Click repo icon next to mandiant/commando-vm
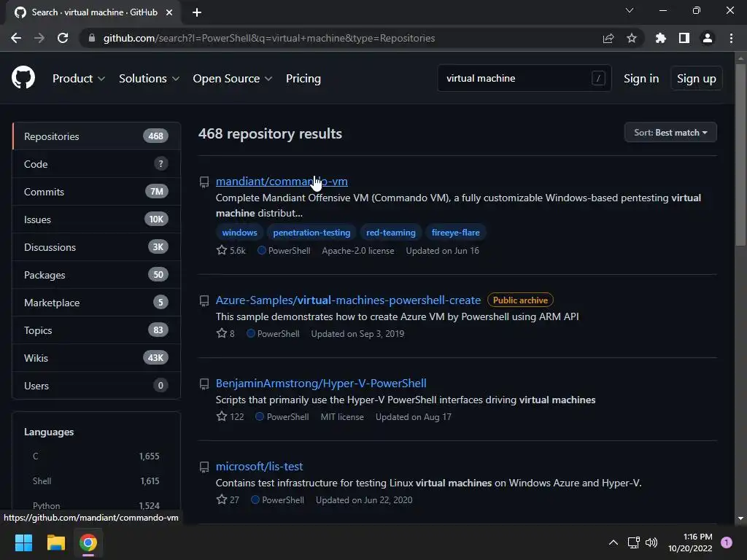Viewport: 747px width, 560px height. [x=204, y=182]
